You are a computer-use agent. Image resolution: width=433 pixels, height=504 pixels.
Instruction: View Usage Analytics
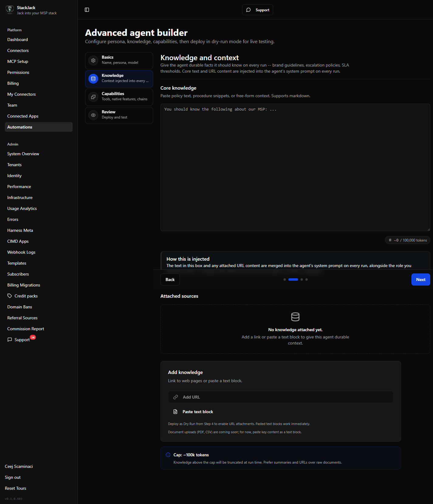[x=39, y=208]
